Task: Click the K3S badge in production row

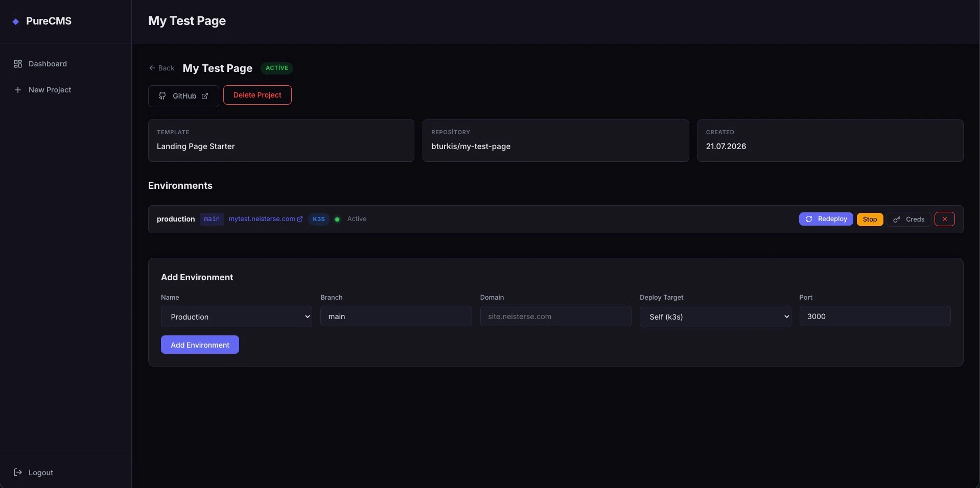Action: pos(319,219)
